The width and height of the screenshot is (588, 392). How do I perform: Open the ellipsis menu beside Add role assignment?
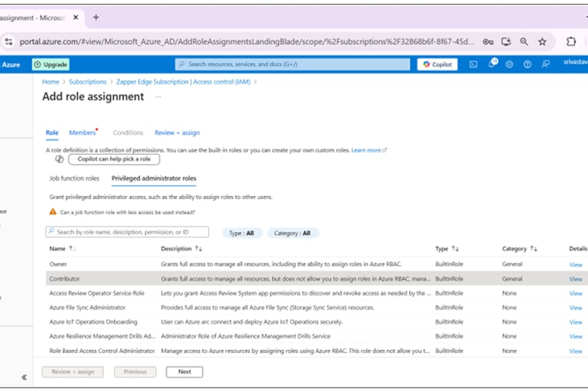[x=158, y=96]
